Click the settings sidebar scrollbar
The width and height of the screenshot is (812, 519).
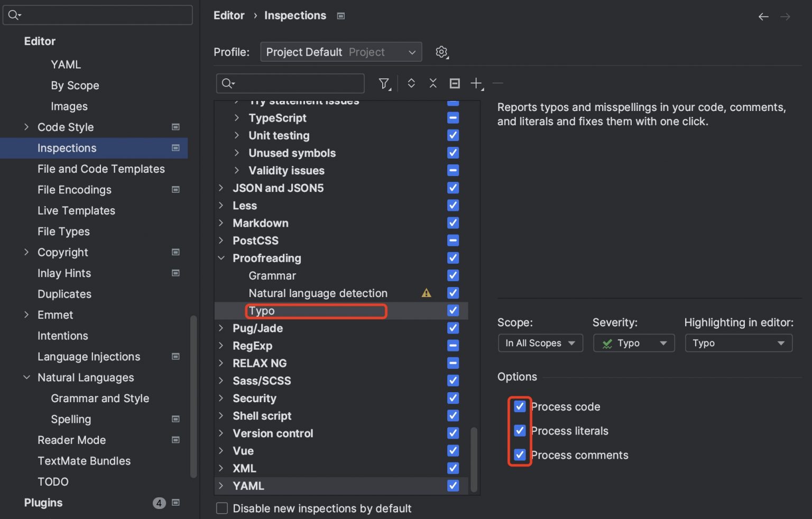tap(193, 396)
